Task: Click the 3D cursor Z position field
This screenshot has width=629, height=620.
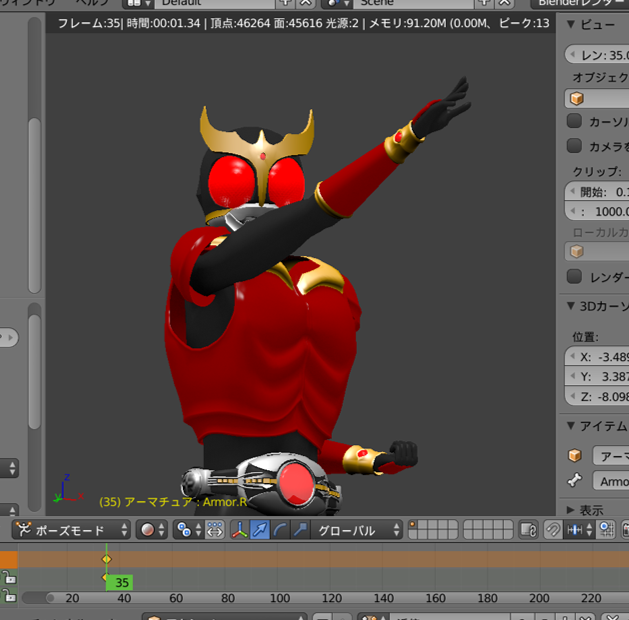Action: (597, 396)
